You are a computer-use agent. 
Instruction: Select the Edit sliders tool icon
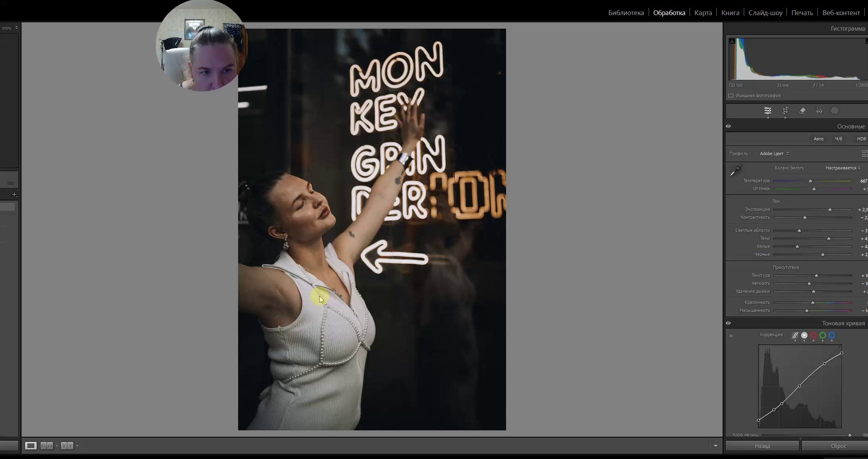point(768,111)
